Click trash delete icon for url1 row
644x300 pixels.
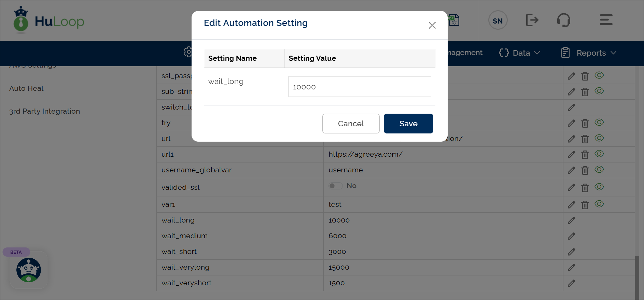click(585, 155)
